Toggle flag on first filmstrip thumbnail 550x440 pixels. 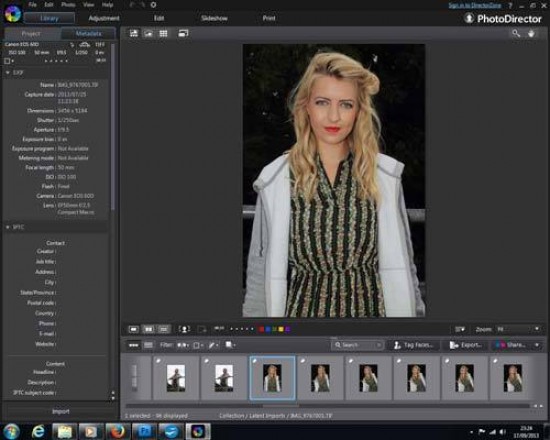click(x=159, y=360)
